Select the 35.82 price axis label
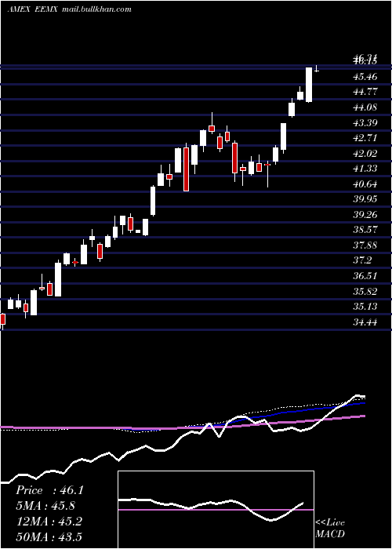 (365, 291)
